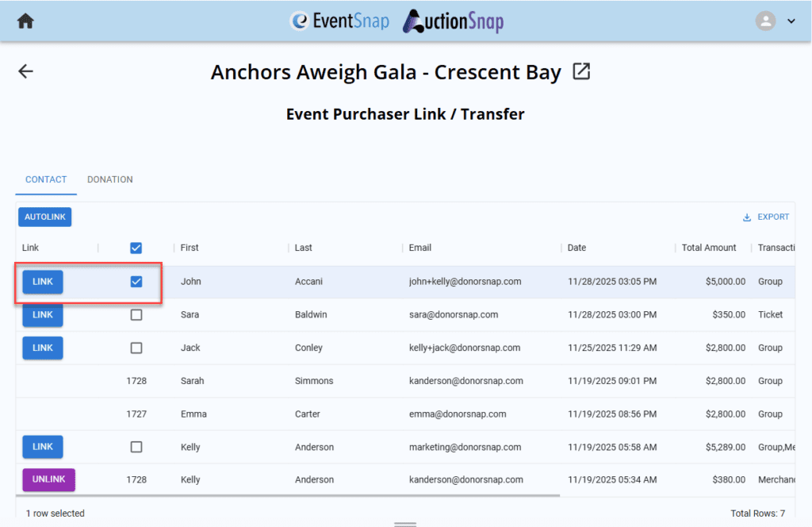Screen dimensions: 812x527
Task: Unlink Kelly Anderson's record 1728
Action: (x=48, y=479)
